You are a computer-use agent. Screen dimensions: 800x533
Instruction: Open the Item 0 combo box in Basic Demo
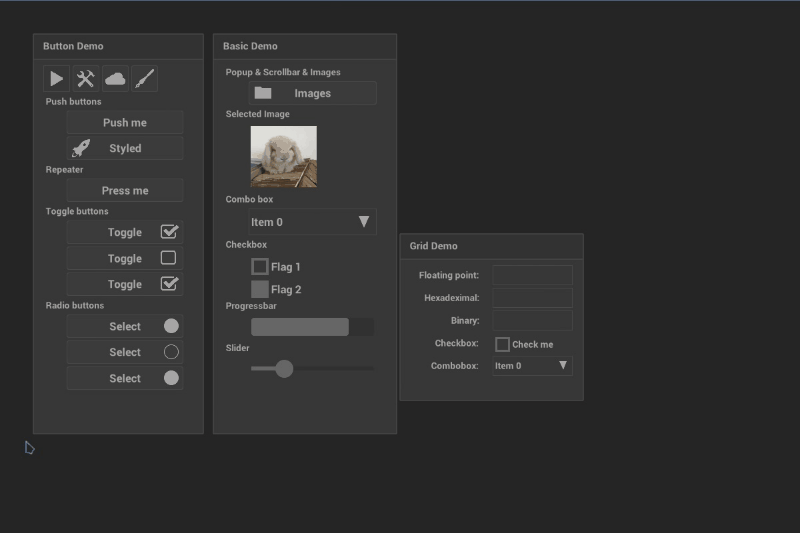coord(312,222)
